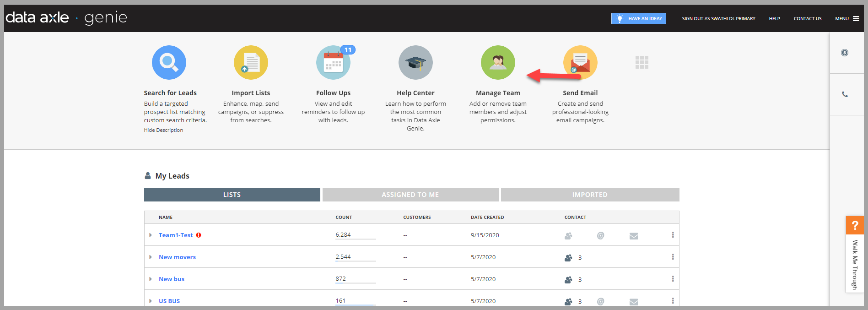Image resolution: width=868 pixels, height=310 pixels.
Task: Open the Follow Ups calendar icon
Action: click(x=333, y=63)
